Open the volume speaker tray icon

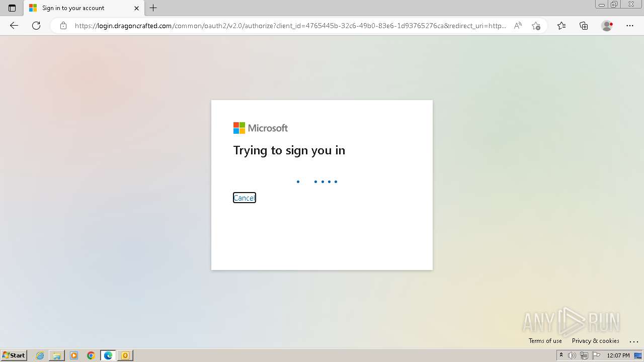572,355
